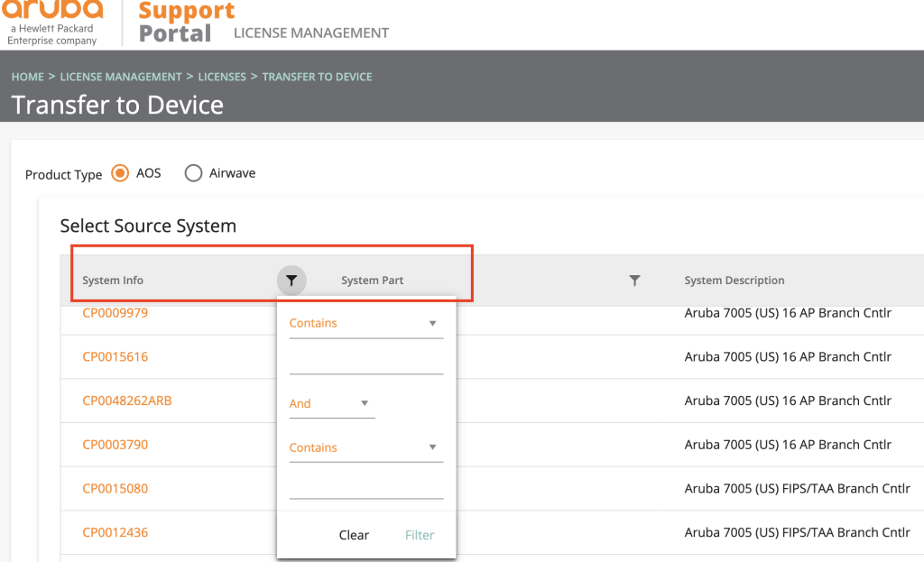Open system CP0012436 link
Image resolution: width=924 pixels, height=562 pixels.
click(x=115, y=532)
